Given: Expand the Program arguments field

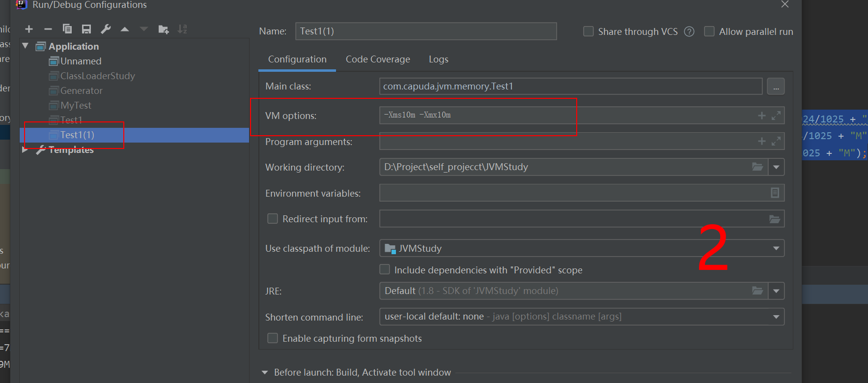Looking at the screenshot, I should (x=776, y=141).
